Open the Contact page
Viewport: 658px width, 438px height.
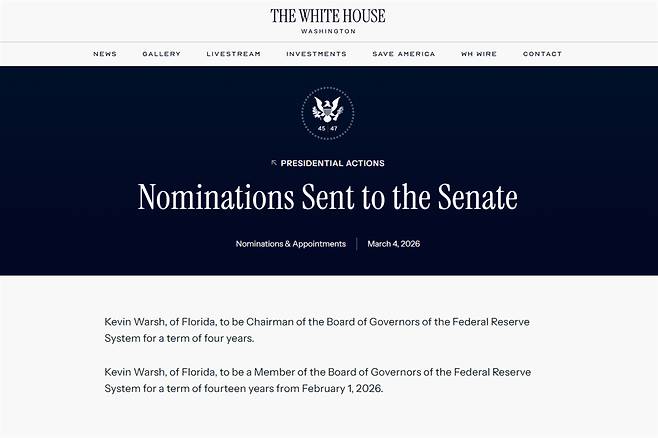point(542,54)
